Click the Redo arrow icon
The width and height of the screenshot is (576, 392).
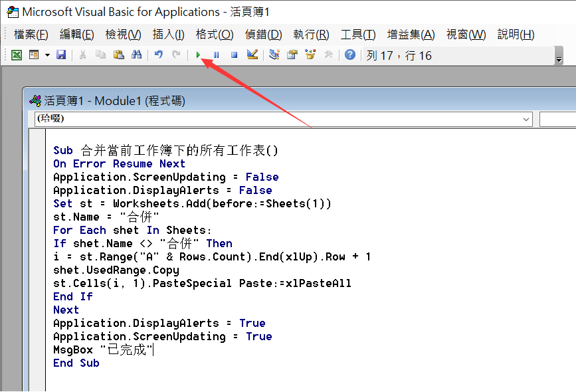coord(176,55)
